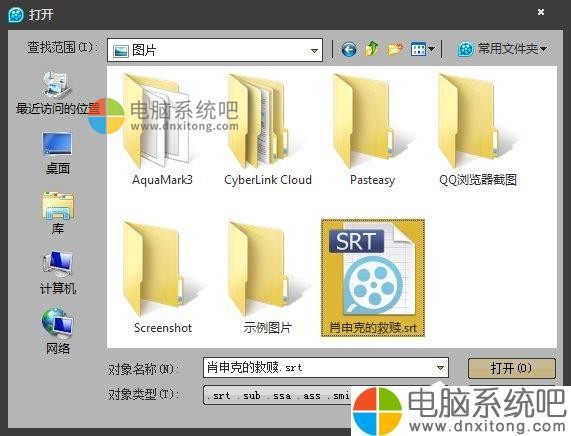Select the QQ浏览器截图 folder
Screen dimensions: 571x436
click(x=478, y=129)
